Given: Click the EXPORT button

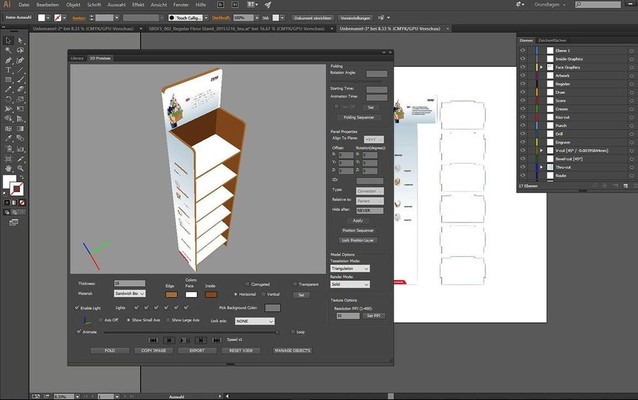Looking at the screenshot, I should [196, 351].
